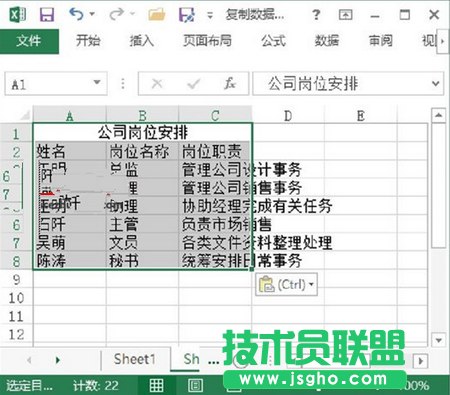Switch to Page Layout view in status bar
450x395 pixels.
[x=195, y=386]
